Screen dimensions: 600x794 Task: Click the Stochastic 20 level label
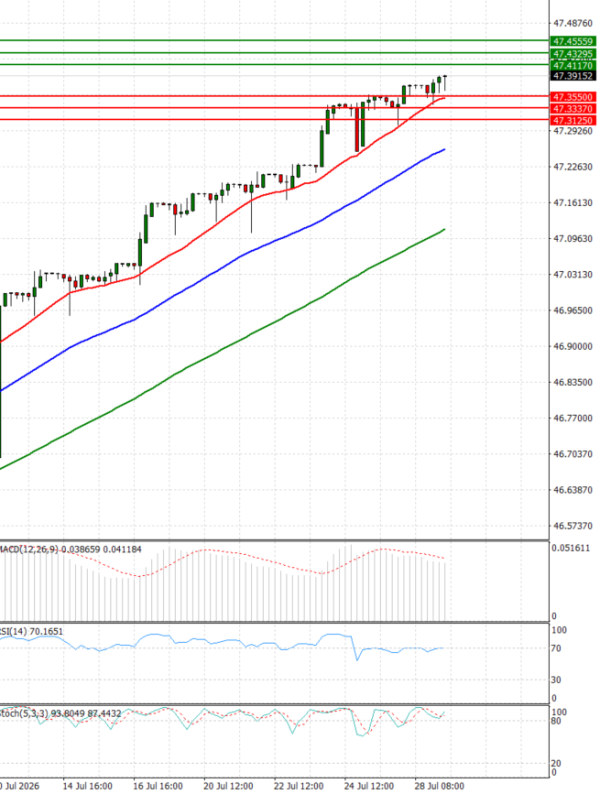(x=556, y=764)
